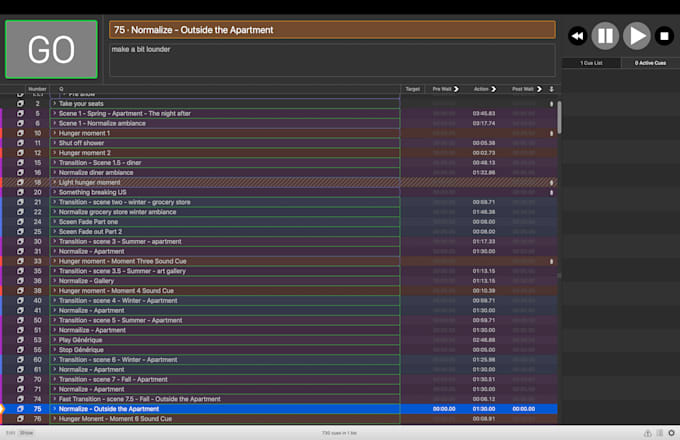Pause all running cues
This screenshot has width=680, height=440.
[605, 36]
